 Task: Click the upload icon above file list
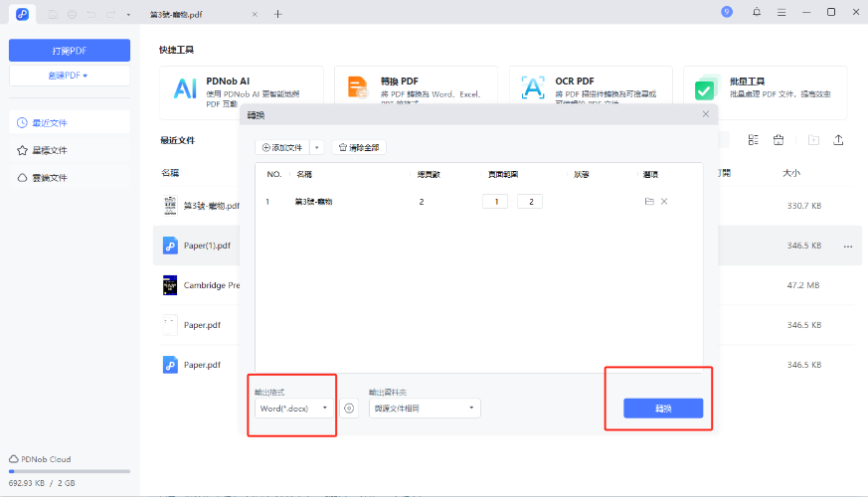838,140
